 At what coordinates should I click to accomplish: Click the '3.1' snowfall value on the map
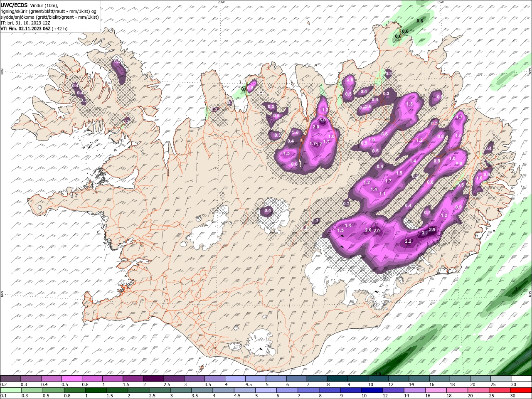(425, 233)
